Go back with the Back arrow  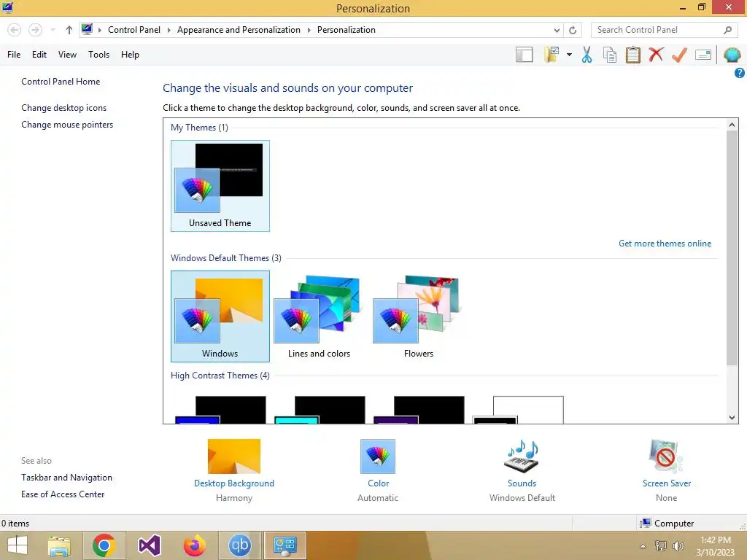(x=15, y=30)
